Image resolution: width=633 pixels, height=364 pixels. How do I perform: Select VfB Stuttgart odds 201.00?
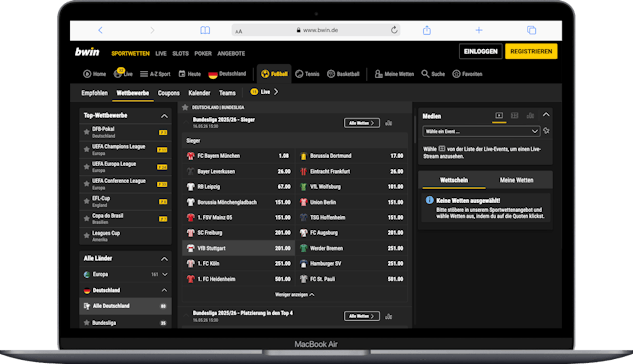(238, 248)
